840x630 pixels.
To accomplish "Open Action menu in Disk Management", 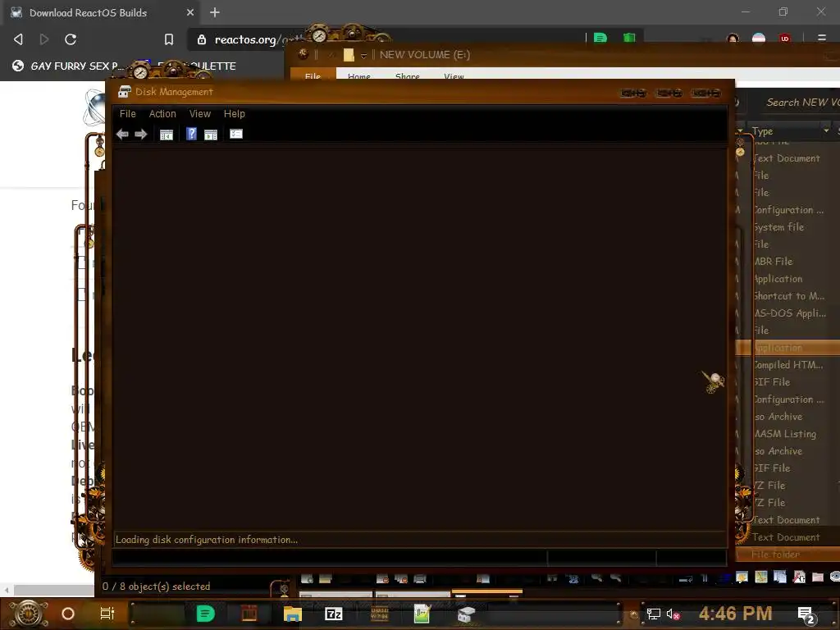I will (162, 113).
